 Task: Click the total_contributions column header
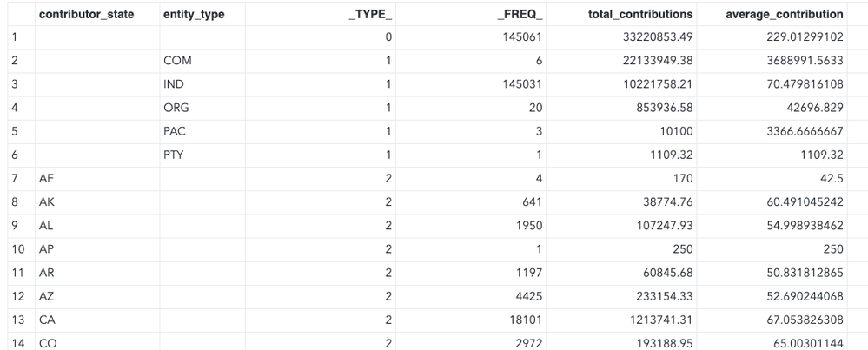coord(644,15)
